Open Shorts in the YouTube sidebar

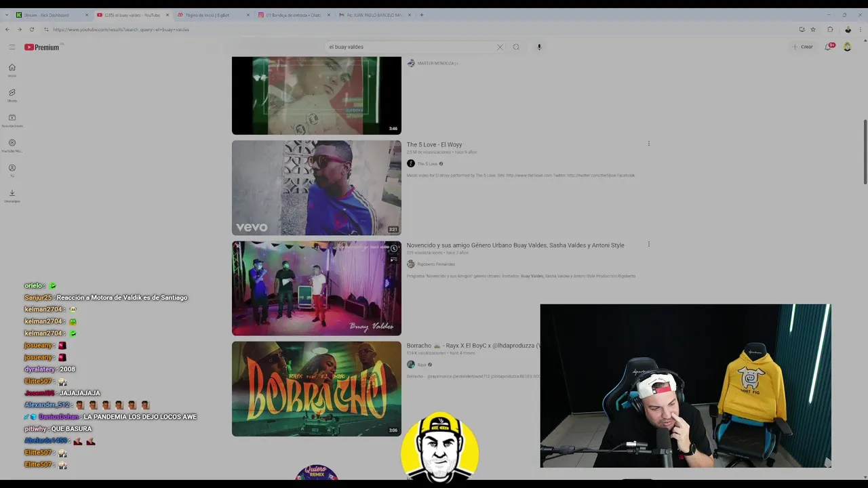[x=12, y=95]
